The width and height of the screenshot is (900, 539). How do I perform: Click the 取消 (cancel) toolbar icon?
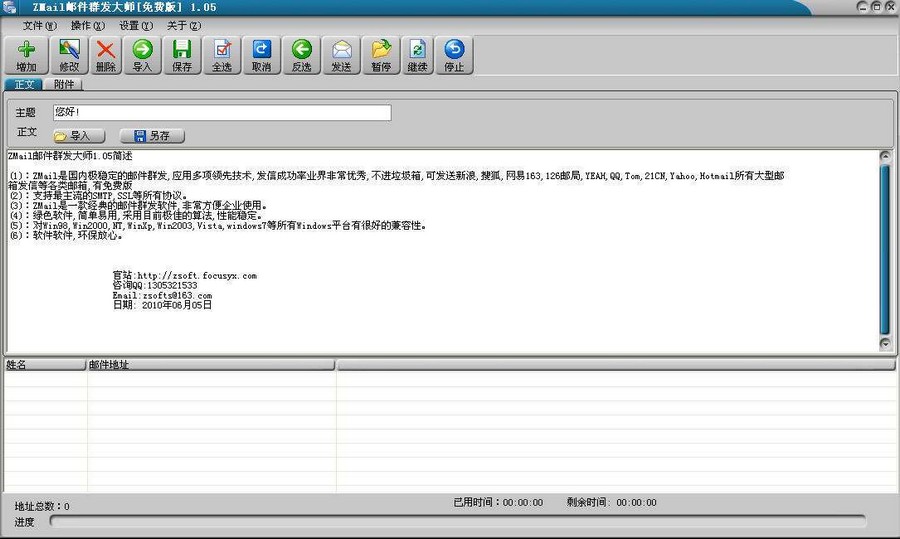(261, 55)
